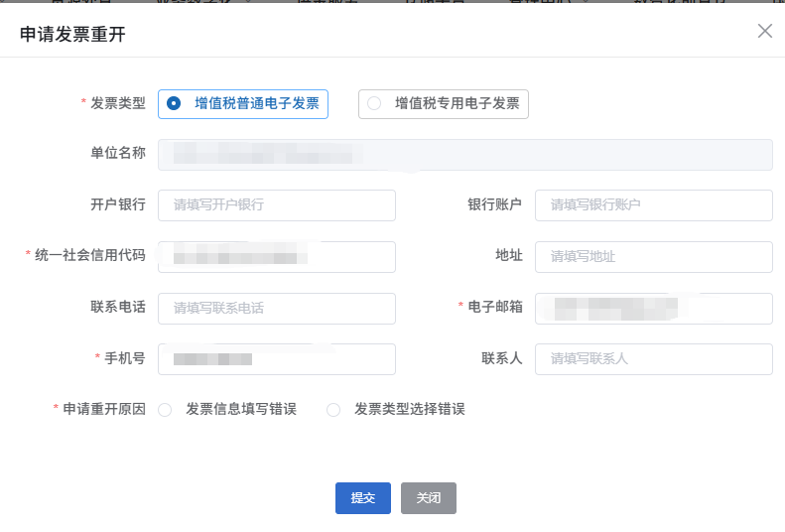Select 增值税普通电子发票 invoice type
Screen dimensions: 785x532
click(x=243, y=103)
